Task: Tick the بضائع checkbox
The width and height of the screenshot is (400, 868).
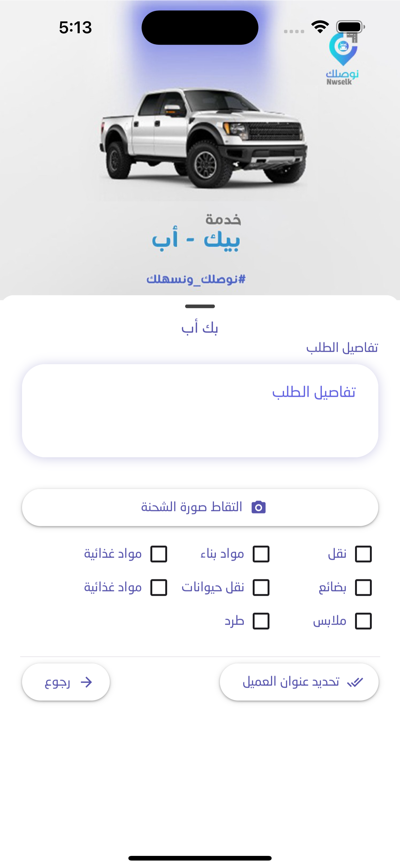Action: (363, 587)
